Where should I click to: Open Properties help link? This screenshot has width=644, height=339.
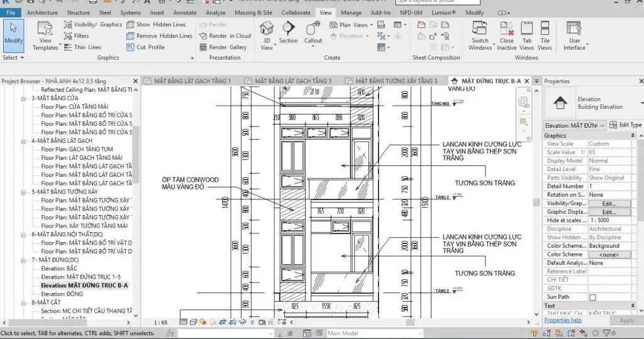coord(563,320)
